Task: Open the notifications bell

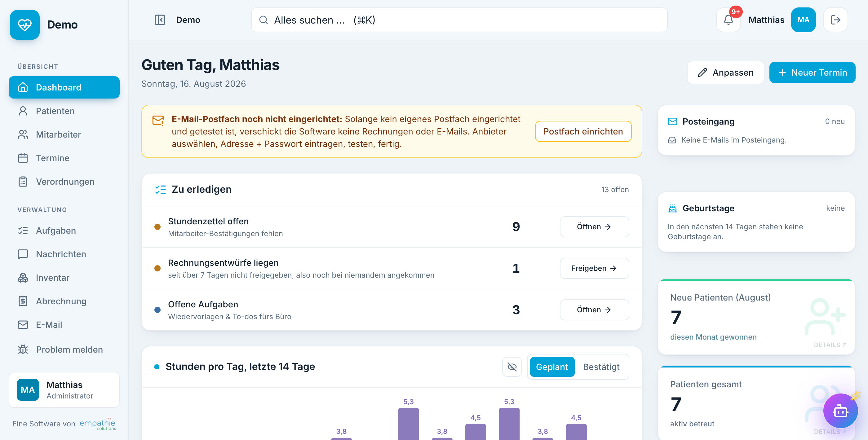Action: click(728, 20)
